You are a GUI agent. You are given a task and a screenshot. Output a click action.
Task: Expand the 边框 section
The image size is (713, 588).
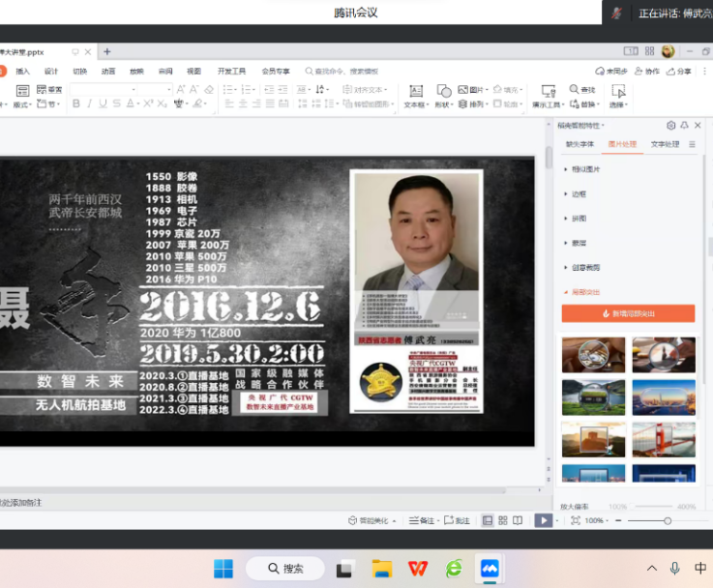tap(581, 193)
